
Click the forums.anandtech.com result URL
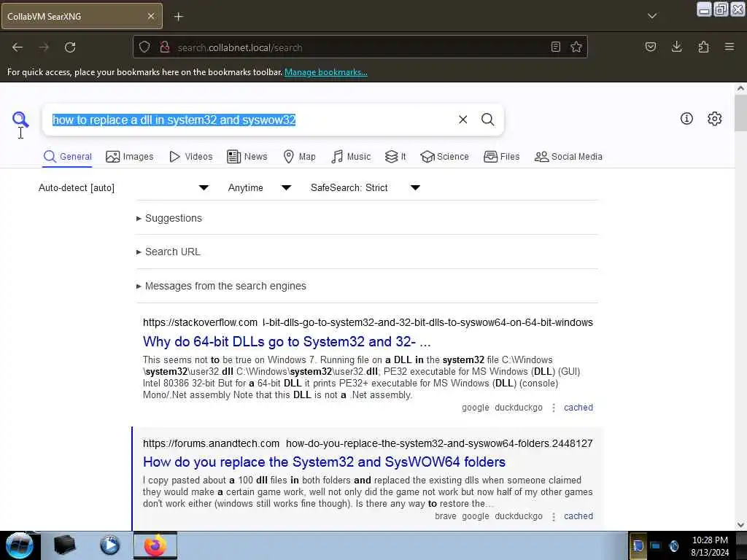pyautogui.click(x=368, y=443)
